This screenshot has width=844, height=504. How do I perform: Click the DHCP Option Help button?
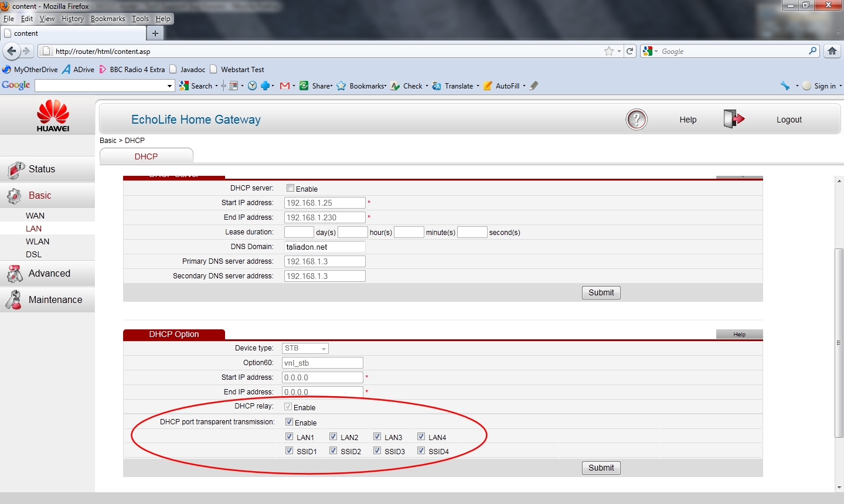click(x=740, y=334)
